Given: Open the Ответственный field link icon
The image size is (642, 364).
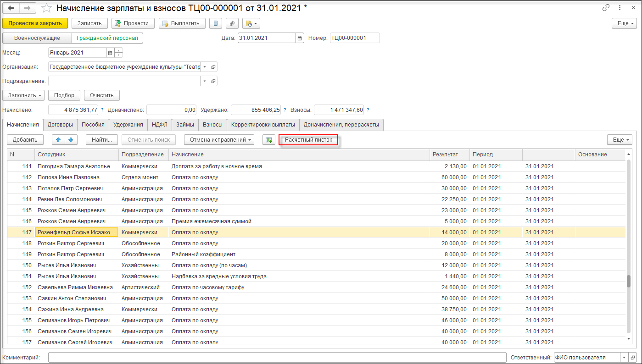Looking at the screenshot, I should (x=633, y=358).
